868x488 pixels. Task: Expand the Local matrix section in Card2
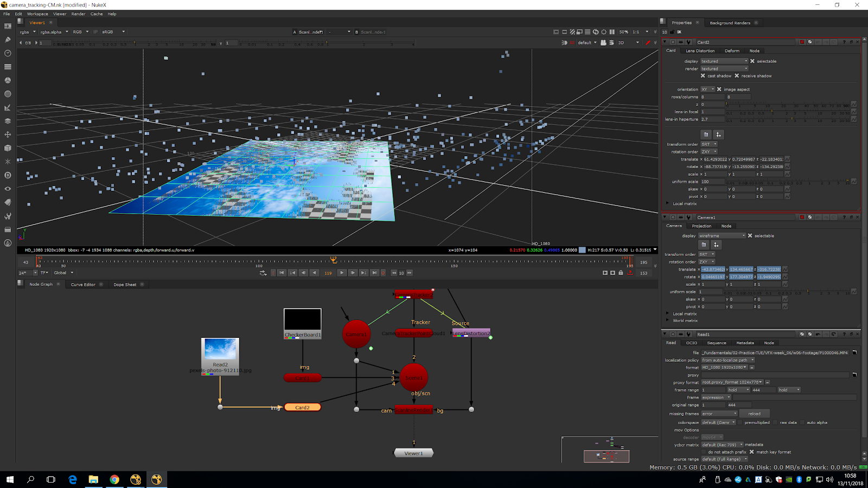pos(668,204)
